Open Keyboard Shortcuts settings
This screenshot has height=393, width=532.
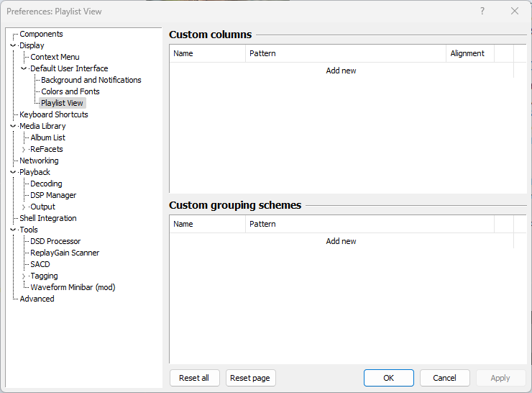[54, 114]
